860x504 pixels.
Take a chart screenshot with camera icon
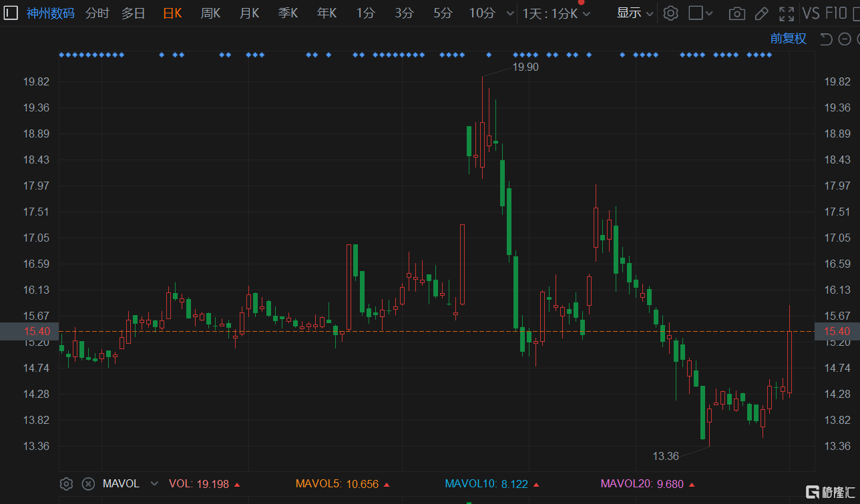click(x=737, y=13)
